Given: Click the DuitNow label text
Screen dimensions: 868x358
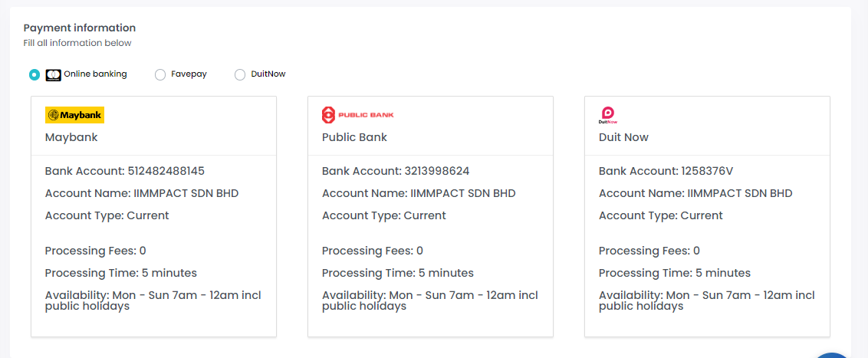Looking at the screenshot, I should (268, 74).
